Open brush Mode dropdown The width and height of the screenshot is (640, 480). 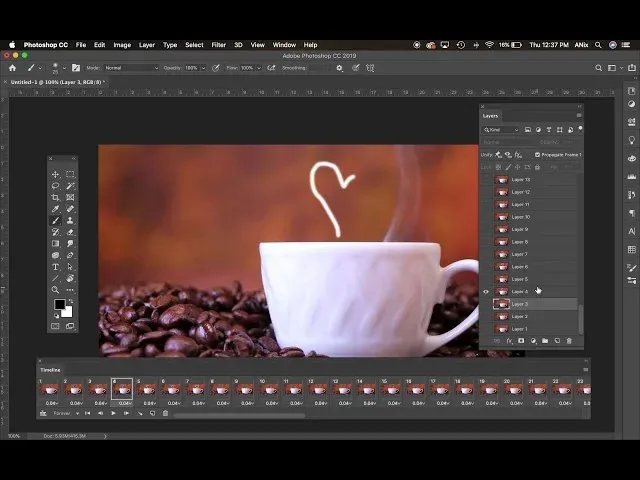click(131, 68)
